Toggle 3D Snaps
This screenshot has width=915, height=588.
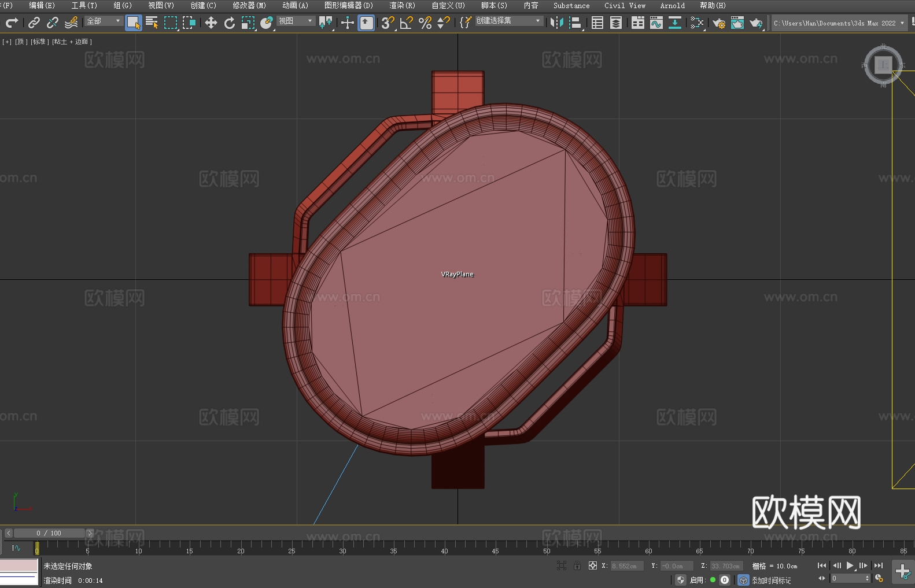388,23
